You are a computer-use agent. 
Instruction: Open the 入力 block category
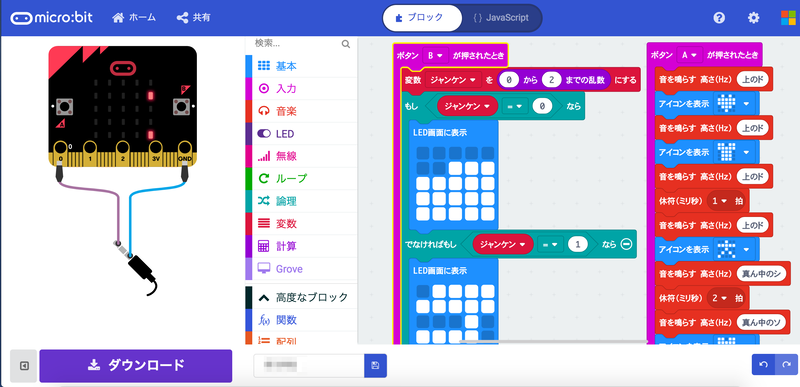pos(301,89)
